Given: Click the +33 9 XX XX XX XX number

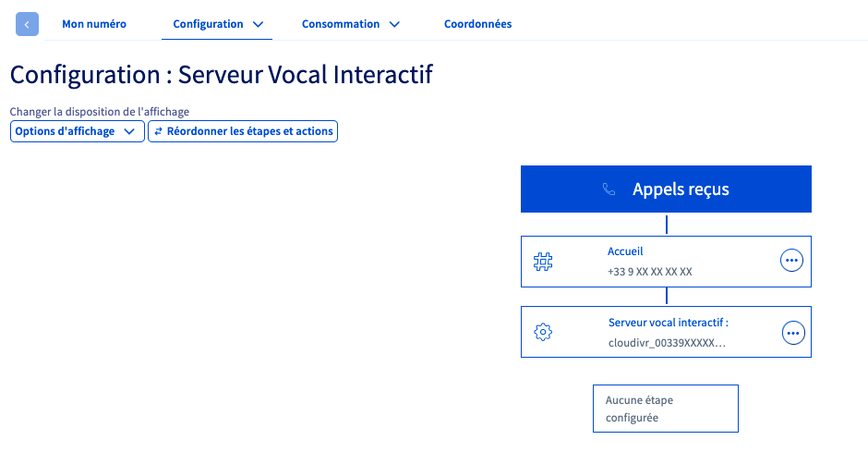Looking at the screenshot, I should pyautogui.click(x=650, y=272).
